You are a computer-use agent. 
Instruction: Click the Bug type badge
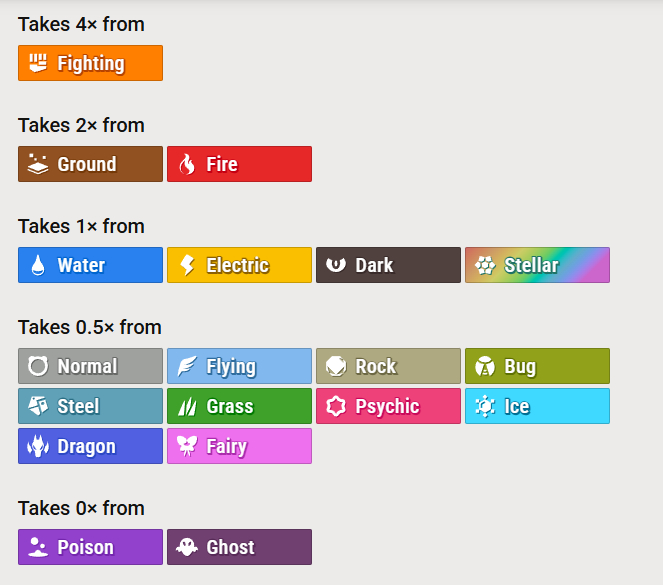[x=537, y=366]
